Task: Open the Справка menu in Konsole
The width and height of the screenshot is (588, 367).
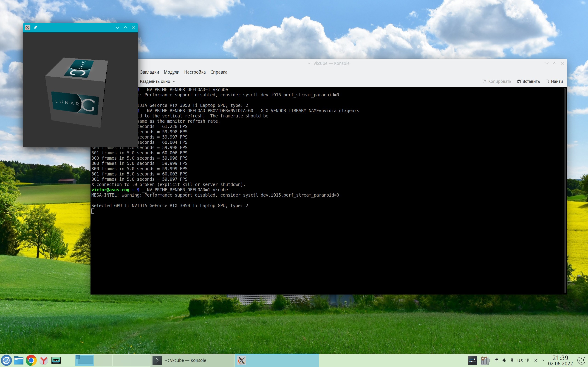Action: pyautogui.click(x=219, y=72)
